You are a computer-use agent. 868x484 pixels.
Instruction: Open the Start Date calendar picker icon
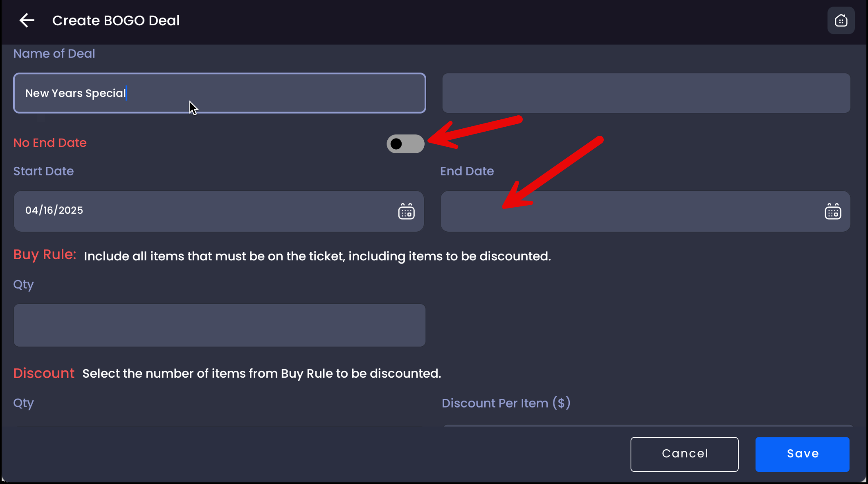click(406, 211)
